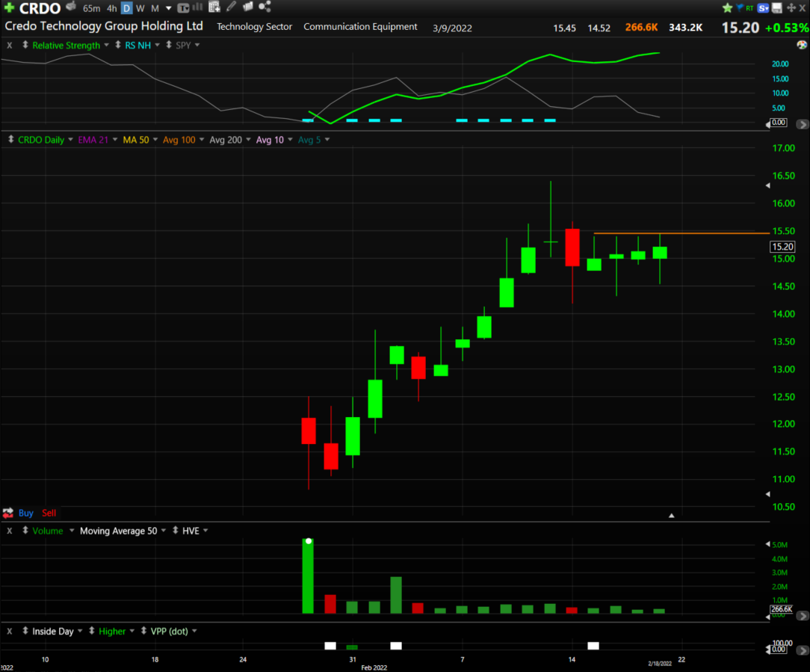The image size is (810, 672).
Task: Click the S layout selector icon
Action: (763, 7)
